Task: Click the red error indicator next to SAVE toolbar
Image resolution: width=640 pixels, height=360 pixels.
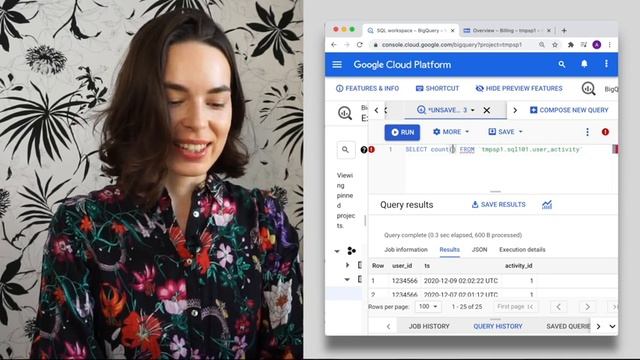Action: (x=605, y=132)
